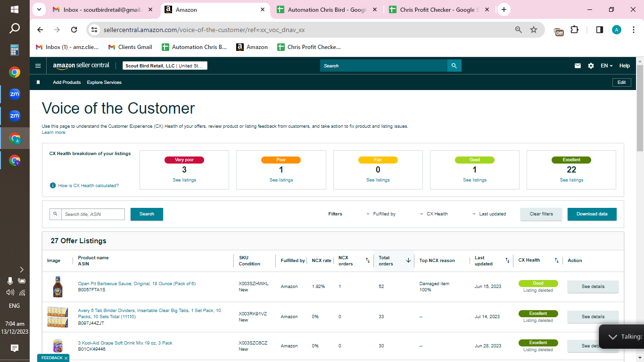The width and height of the screenshot is (644, 362).
Task: Bookmark this page with the star icon
Action: (534, 30)
